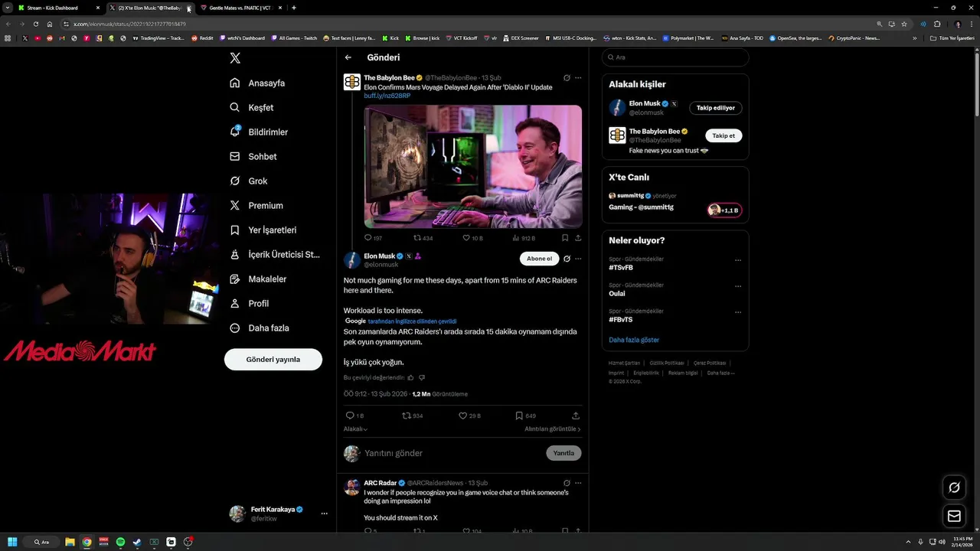Open a new browser tab

pyautogui.click(x=294, y=8)
